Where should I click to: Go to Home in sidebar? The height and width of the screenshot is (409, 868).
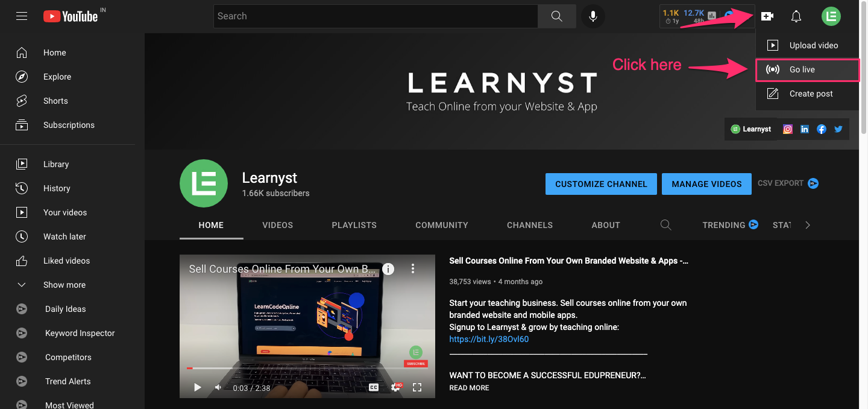click(x=72, y=52)
